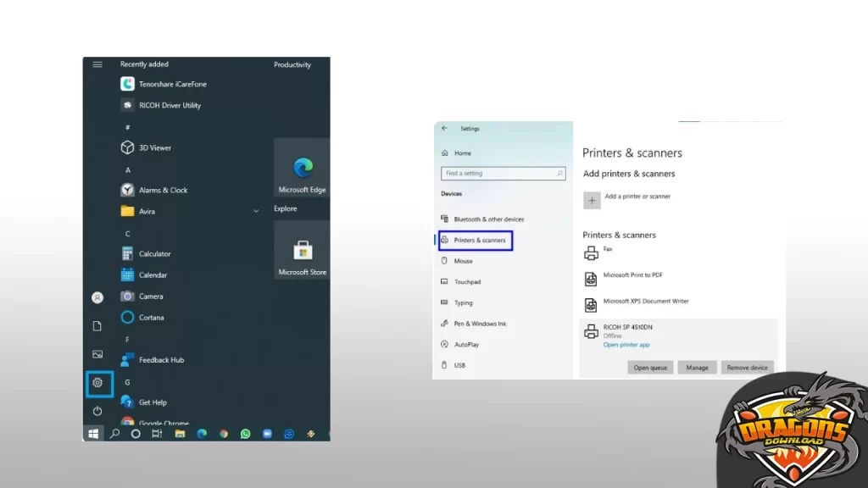Screen dimensions: 868x488
Task: Collapse the Start menu hamburger
Action: point(97,64)
